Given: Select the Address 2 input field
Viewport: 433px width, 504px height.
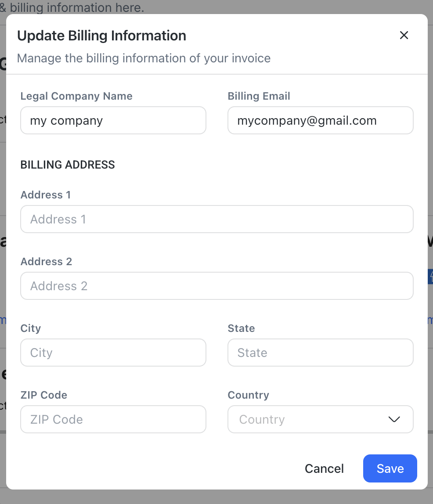Looking at the screenshot, I should pos(217,286).
